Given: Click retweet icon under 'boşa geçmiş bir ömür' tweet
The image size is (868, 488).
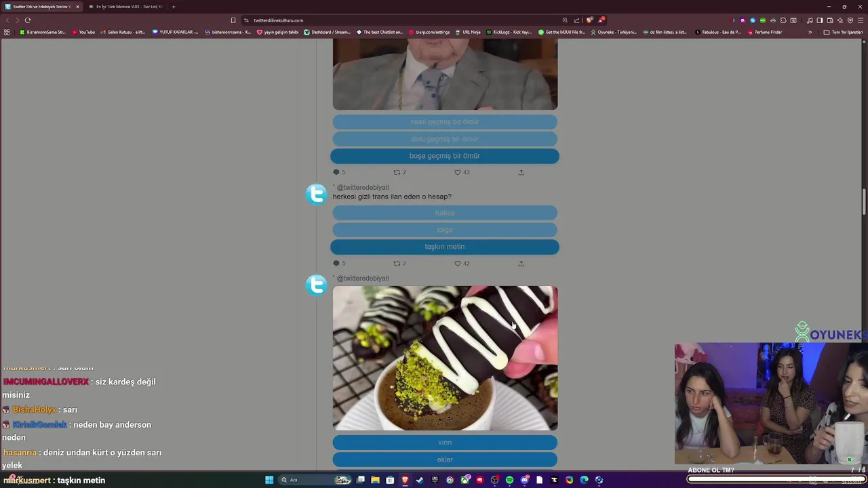Looking at the screenshot, I should (x=397, y=172).
